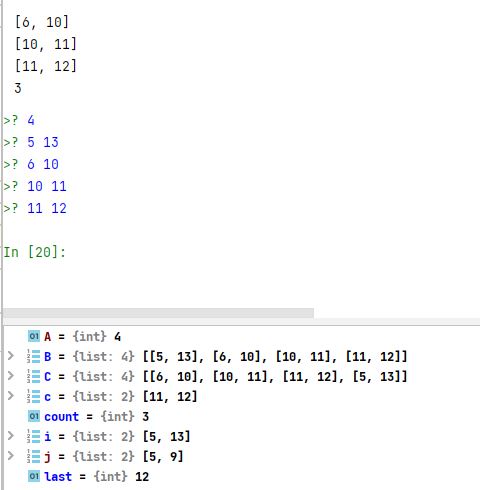Click the input line '>? 4'
480x490 pixels.
pos(19,120)
